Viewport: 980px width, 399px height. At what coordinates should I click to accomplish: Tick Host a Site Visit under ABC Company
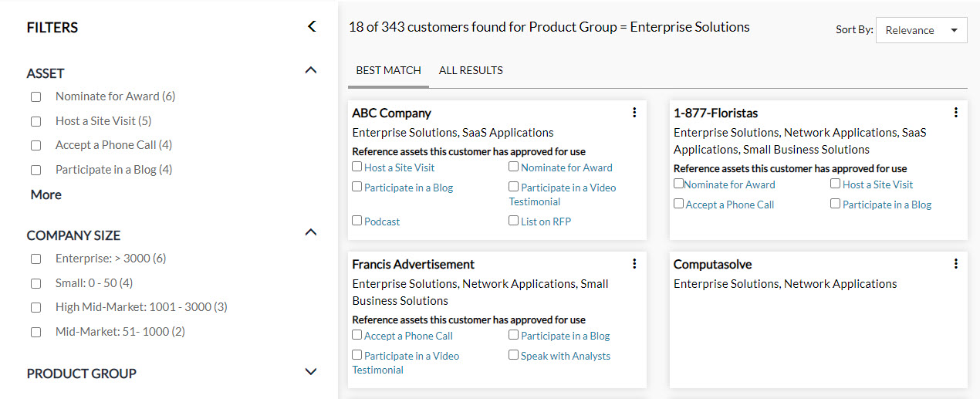tap(357, 167)
